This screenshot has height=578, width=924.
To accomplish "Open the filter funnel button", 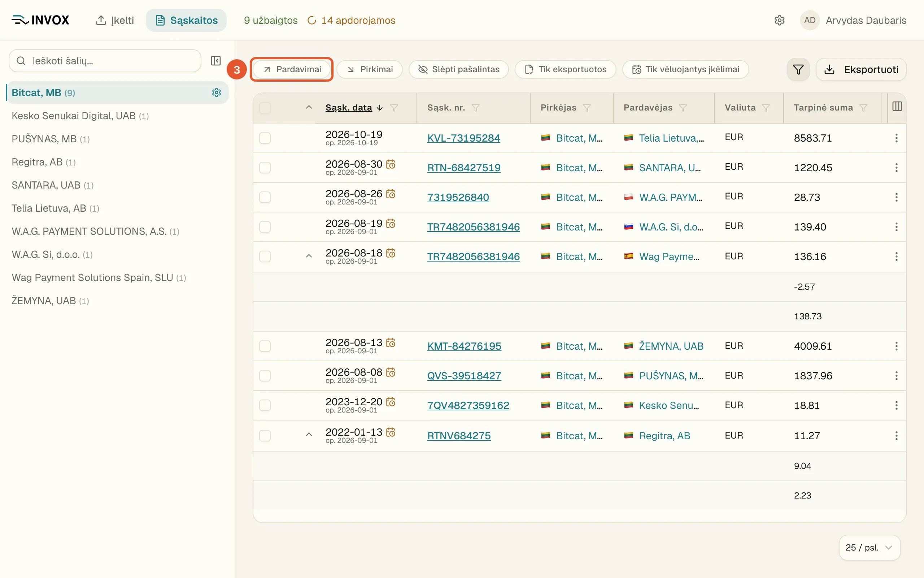I will click(x=798, y=70).
